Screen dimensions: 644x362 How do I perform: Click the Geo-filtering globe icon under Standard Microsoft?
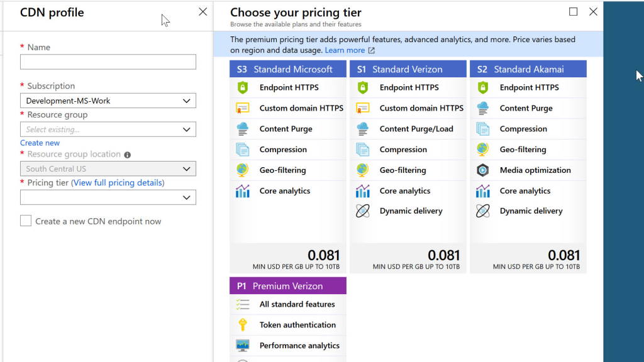[x=242, y=170]
